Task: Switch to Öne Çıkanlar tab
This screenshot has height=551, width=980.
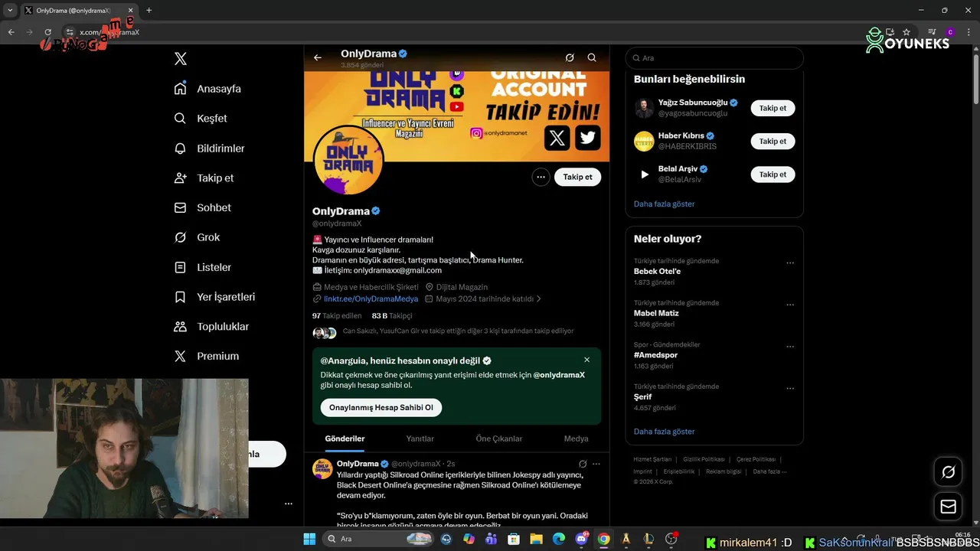Action: (499, 439)
